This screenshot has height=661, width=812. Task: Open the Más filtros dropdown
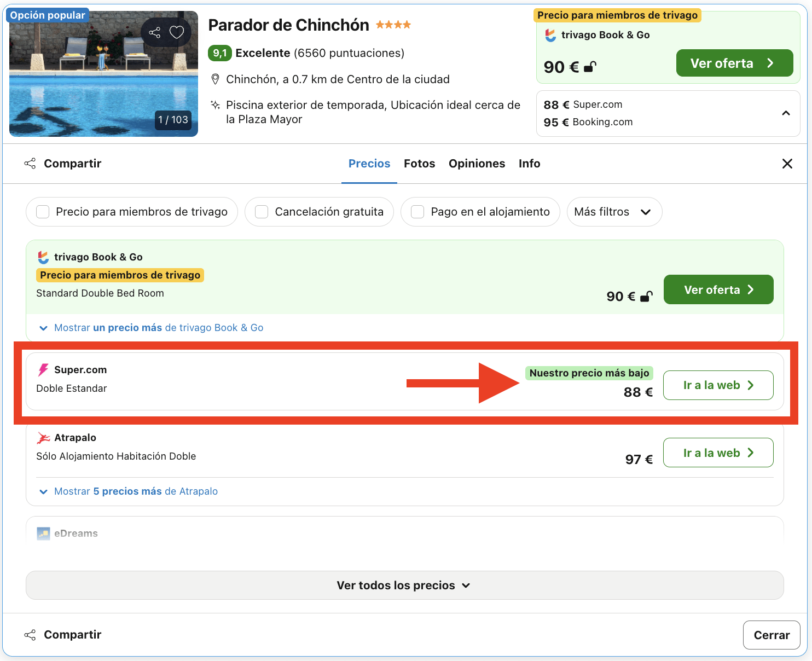(614, 212)
